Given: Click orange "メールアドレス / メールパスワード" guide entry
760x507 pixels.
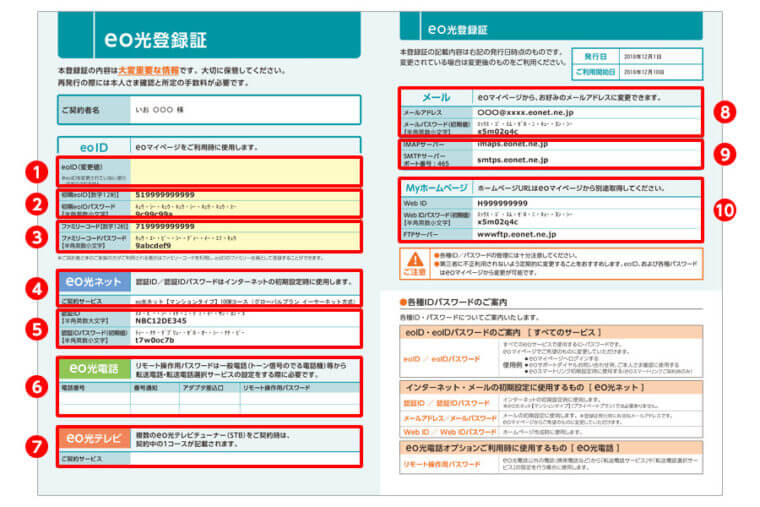Looking at the screenshot, I should (450, 418).
